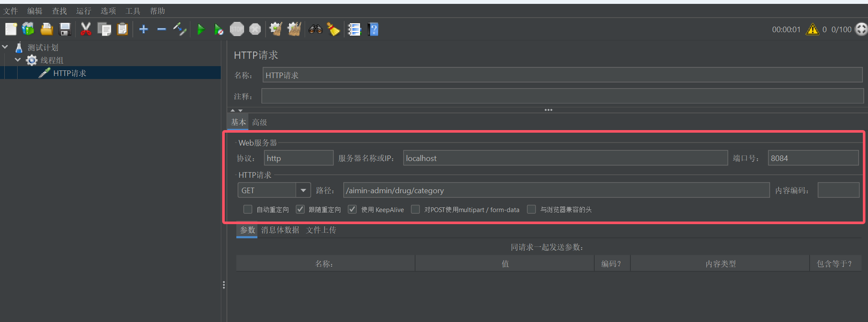
Task: Click the broom Reset Search icon
Action: tap(333, 30)
